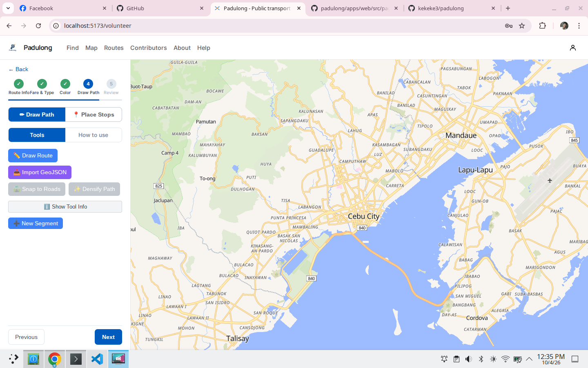Viewport: 588px width, 368px height.
Task: Reload the page
Action: pyautogui.click(x=38, y=26)
